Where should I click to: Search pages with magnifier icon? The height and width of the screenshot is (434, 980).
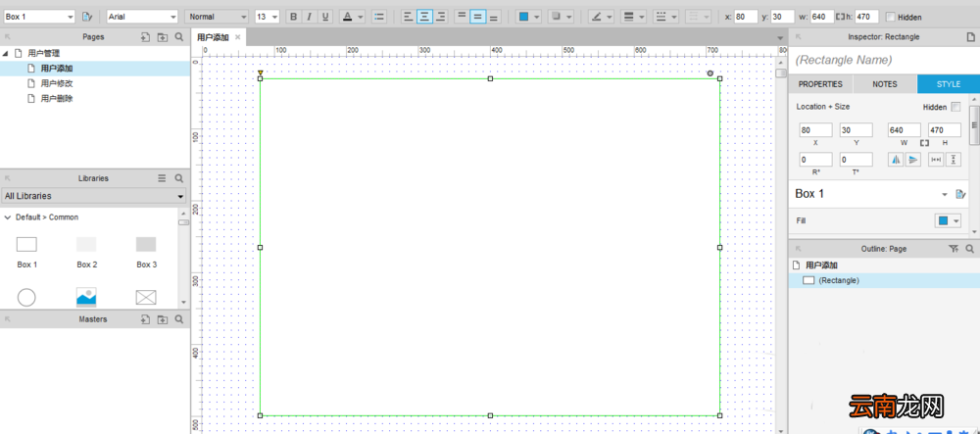(179, 37)
